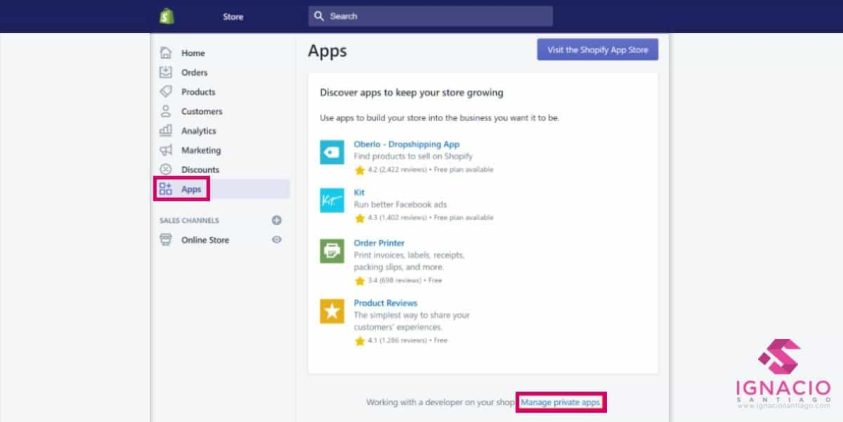This screenshot has height=422, width=843.
Task: Click the Order Printer app icon
Action: (x=332, y=251)
